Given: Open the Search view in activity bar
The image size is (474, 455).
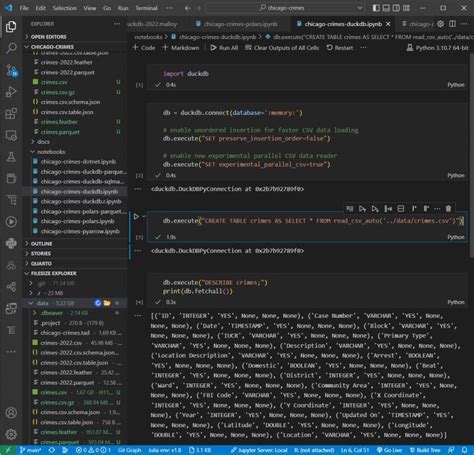Looking at the screenshot, I should [x=11, y=48].
